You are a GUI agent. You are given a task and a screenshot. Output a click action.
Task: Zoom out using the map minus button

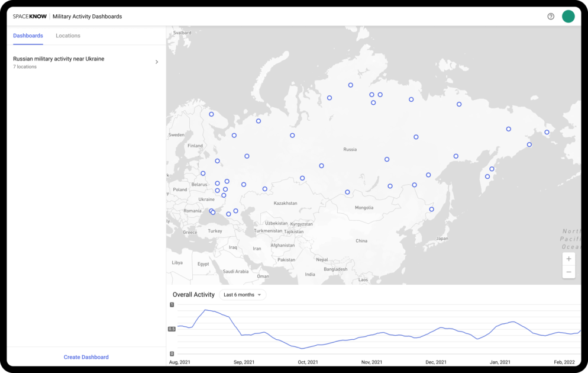pos(568,272)
